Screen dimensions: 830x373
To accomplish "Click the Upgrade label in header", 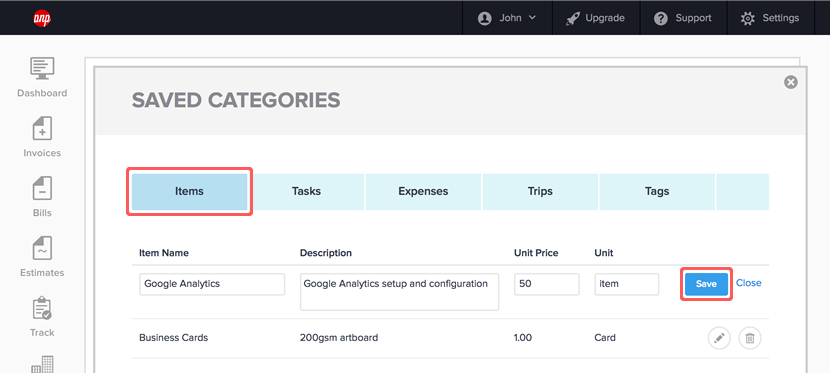I will (x=605, y=18).
